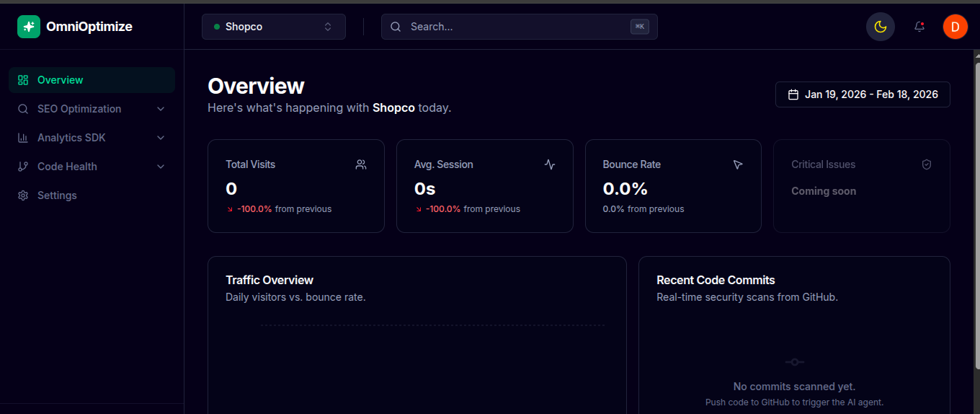Click -100.0% under Avg. Session

click(443, 209)
